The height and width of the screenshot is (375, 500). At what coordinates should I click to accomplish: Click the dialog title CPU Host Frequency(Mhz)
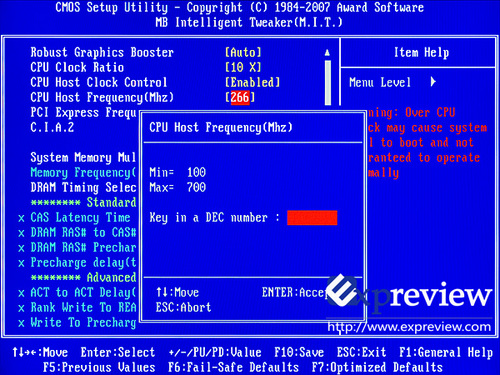coord(221,128)
